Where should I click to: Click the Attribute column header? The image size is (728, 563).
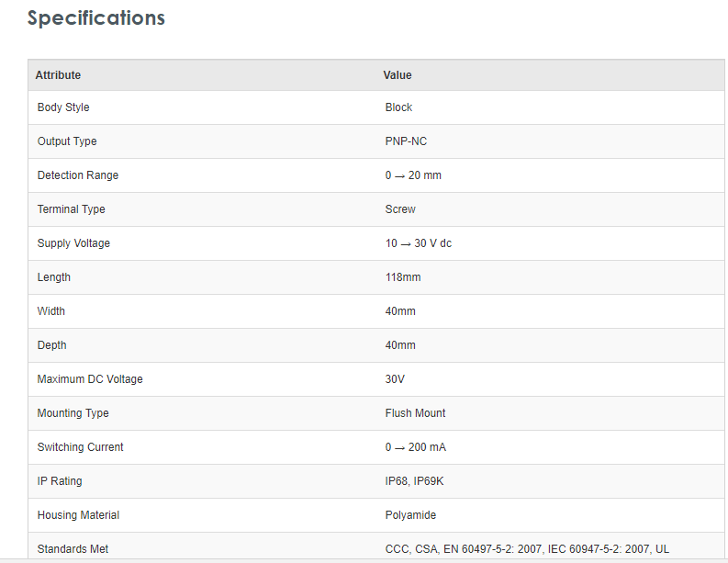point(58,75)
